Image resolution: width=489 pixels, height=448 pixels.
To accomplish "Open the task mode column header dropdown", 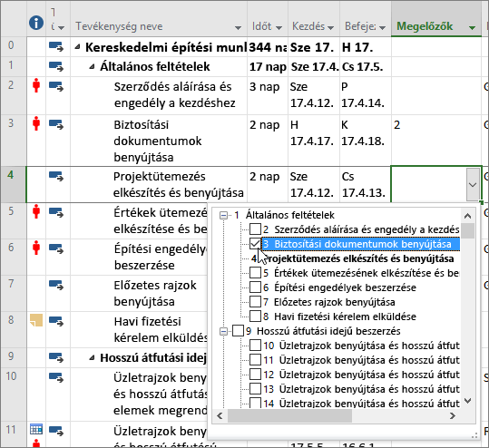I will (x=62, y=28).
